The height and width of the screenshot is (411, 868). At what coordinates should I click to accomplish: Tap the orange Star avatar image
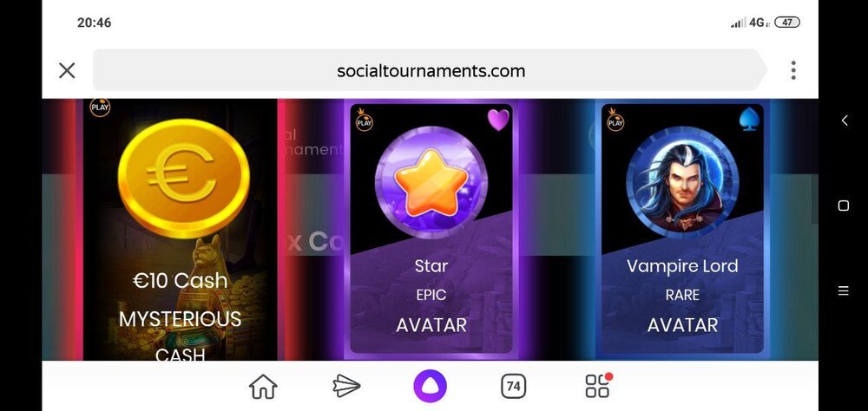(x=431, y=183)
